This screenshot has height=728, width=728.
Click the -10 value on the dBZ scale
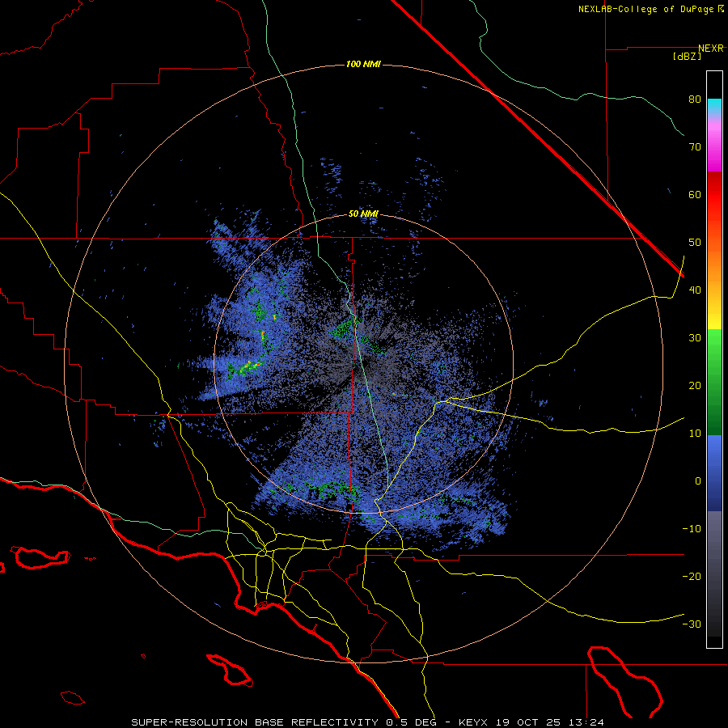[x=692, y=529]
